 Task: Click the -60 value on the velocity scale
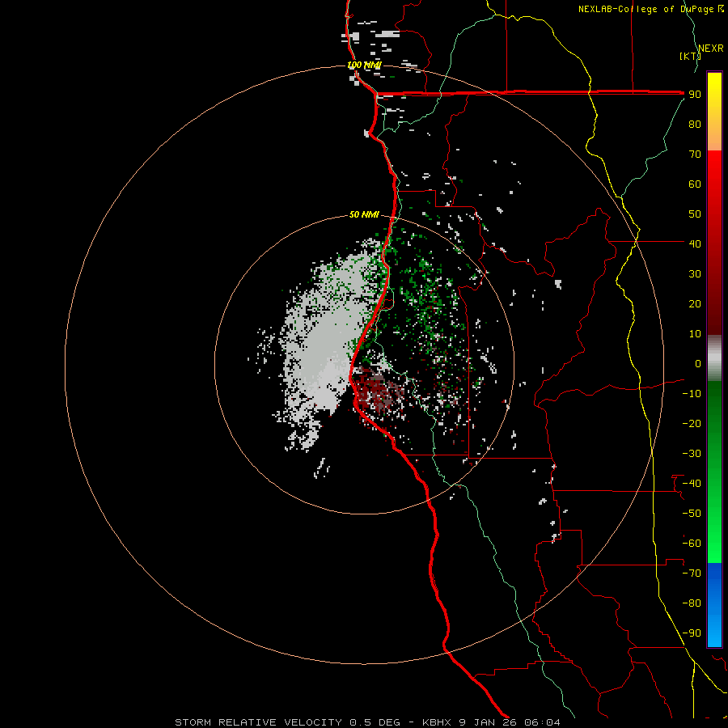click(x=692, y=544)
